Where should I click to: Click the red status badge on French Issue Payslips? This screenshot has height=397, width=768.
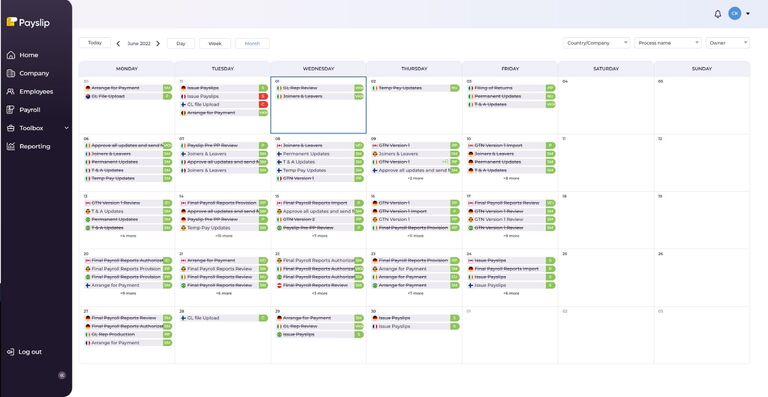click(263, 96)
